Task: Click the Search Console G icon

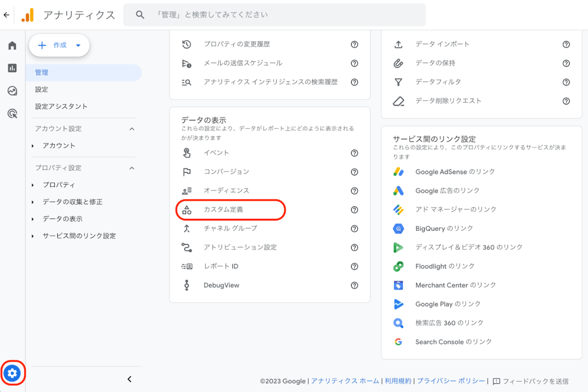Action: tap(398, 342)
